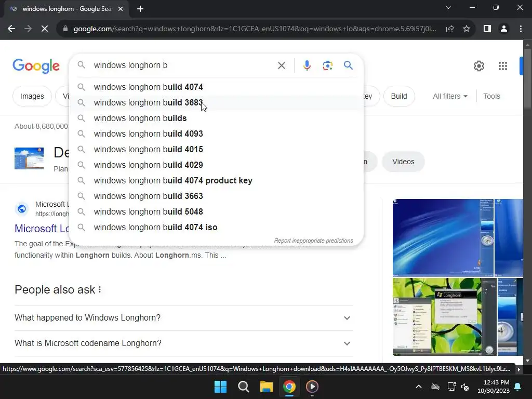Viewport: 532px width, 399px height.
Task: Select suggestion windows longhorn build 3683
Action: 216,102
